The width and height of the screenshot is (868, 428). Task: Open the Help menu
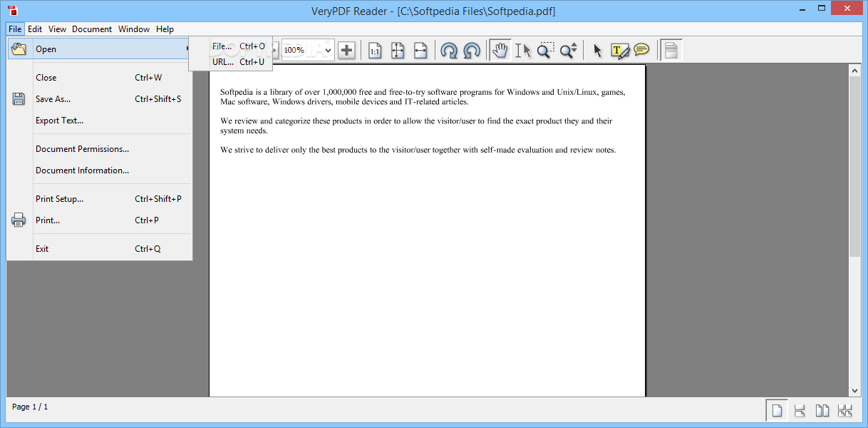tap(165, 29)
